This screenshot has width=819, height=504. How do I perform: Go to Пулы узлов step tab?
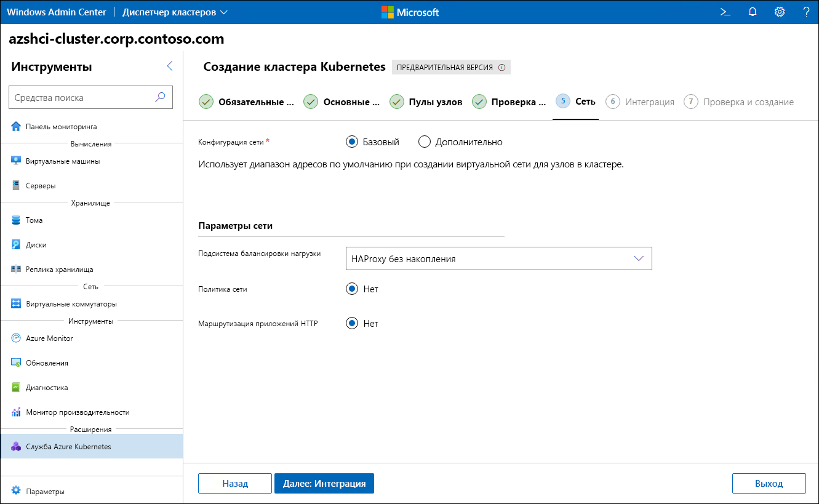(426, 102)
